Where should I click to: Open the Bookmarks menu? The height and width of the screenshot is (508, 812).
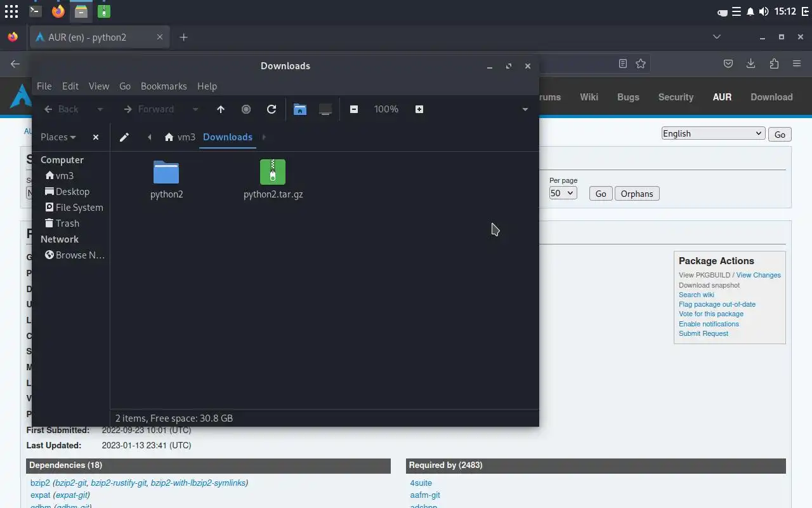(x=164, y=86)
